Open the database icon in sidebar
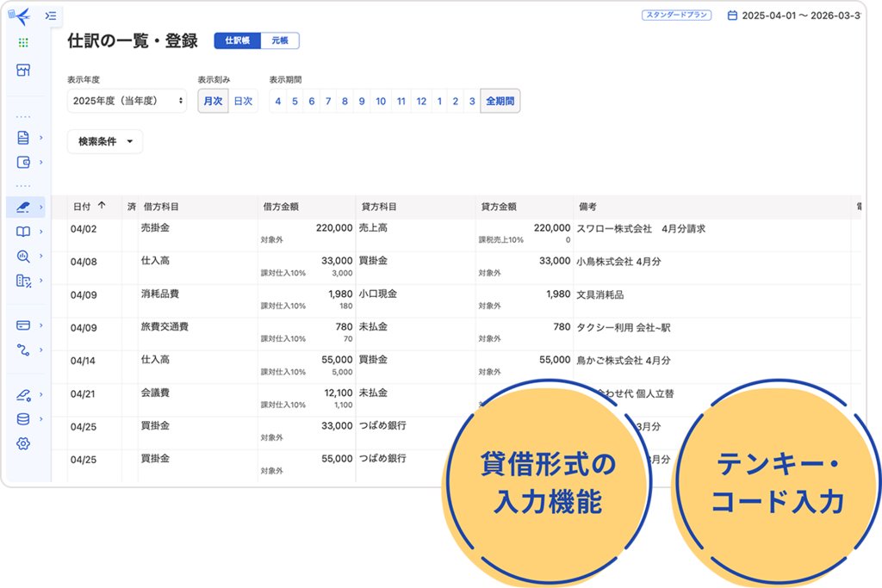Screen dimensions: 882x588 pyautogui.click(x=23, y=419)
